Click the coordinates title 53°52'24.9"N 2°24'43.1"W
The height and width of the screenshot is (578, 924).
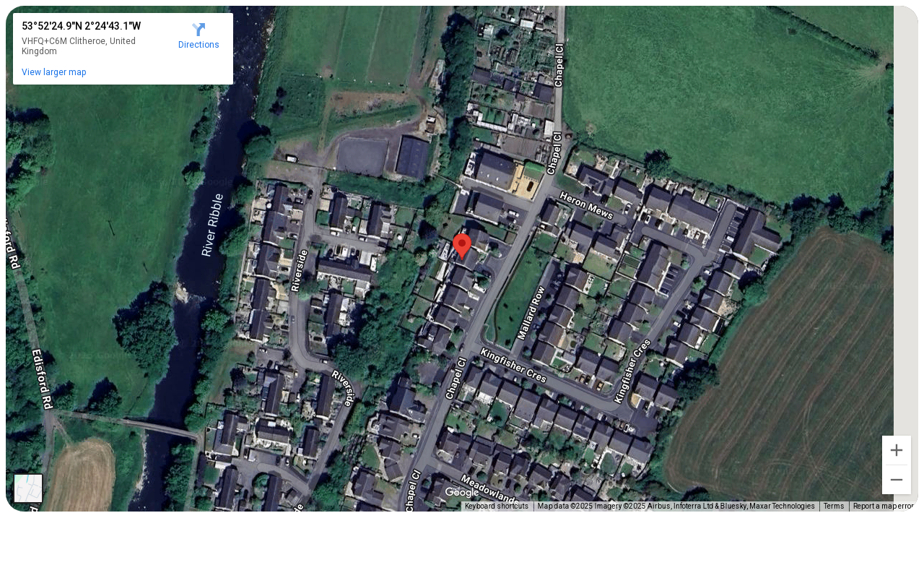pos(81,26)
